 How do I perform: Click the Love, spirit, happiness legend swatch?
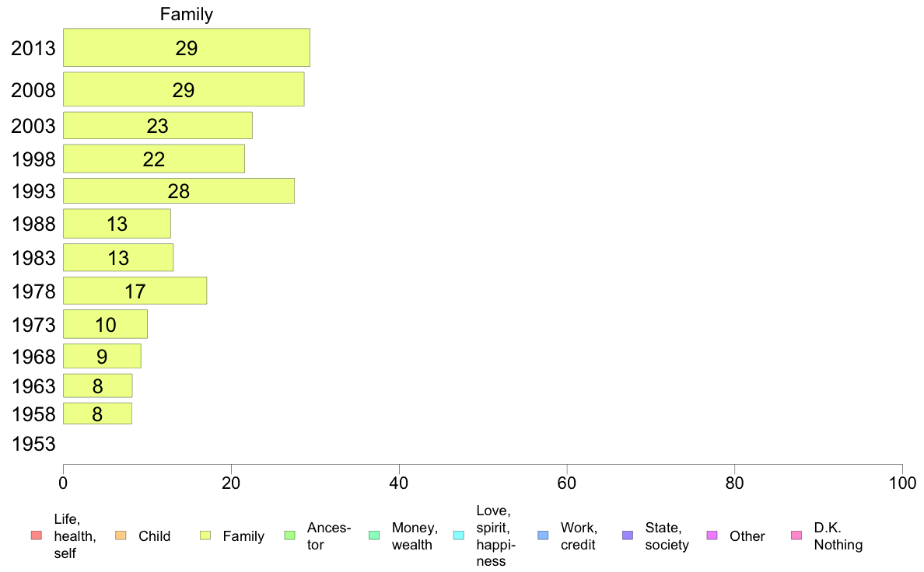pos(458,535)
